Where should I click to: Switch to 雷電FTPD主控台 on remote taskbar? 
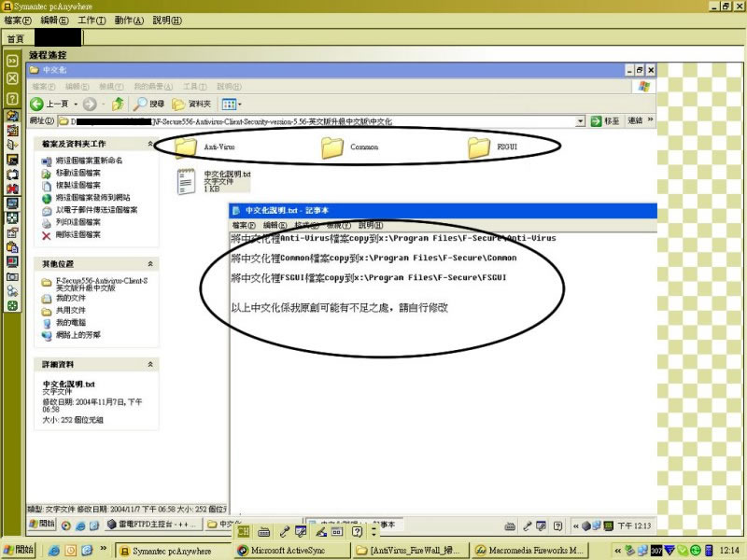pyautogui.click(x=152, y=525)
